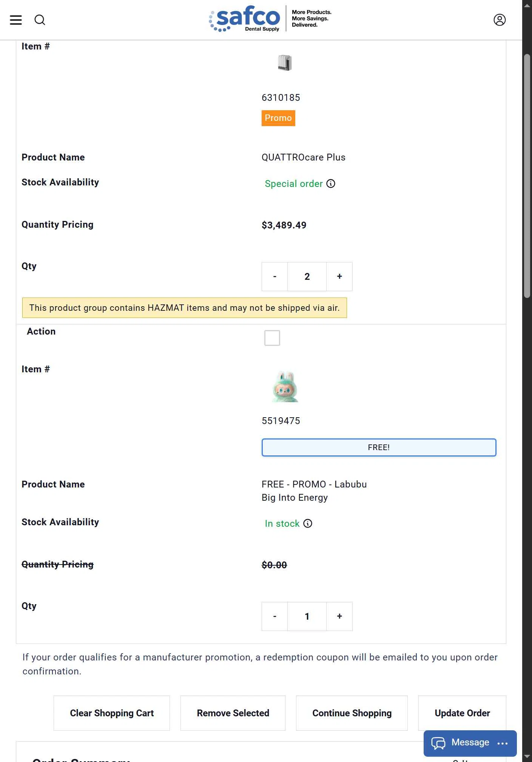Increase Labubu promo item quantity

coord(339,616)
